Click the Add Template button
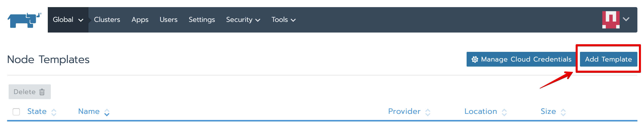Screen dimensions: 644x123 coord(608,59)
